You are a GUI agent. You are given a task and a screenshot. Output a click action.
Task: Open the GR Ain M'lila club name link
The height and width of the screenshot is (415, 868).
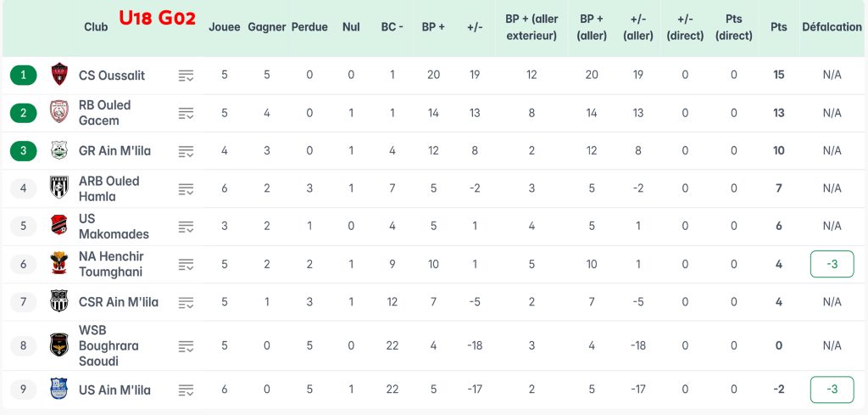pos(114,150)
